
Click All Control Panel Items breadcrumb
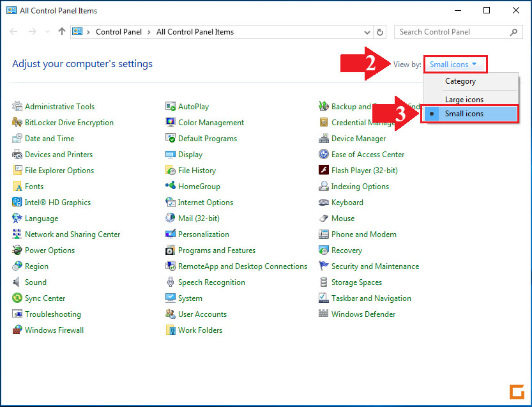pos(195,32)
